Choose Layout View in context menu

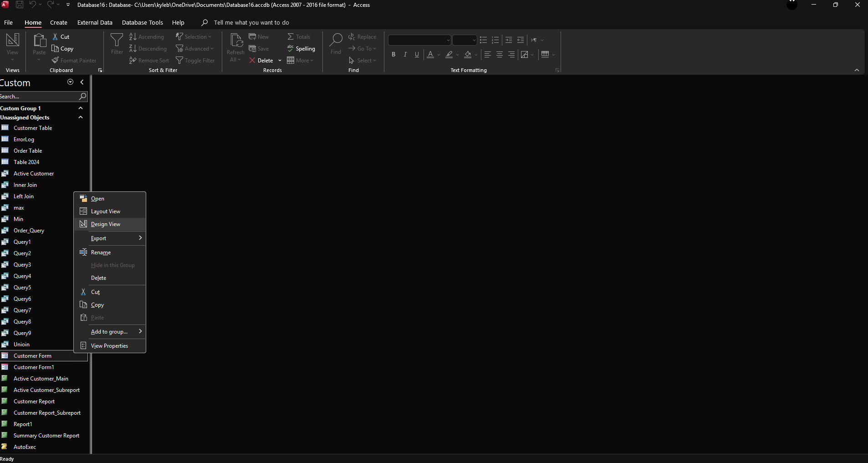point(110,211)
